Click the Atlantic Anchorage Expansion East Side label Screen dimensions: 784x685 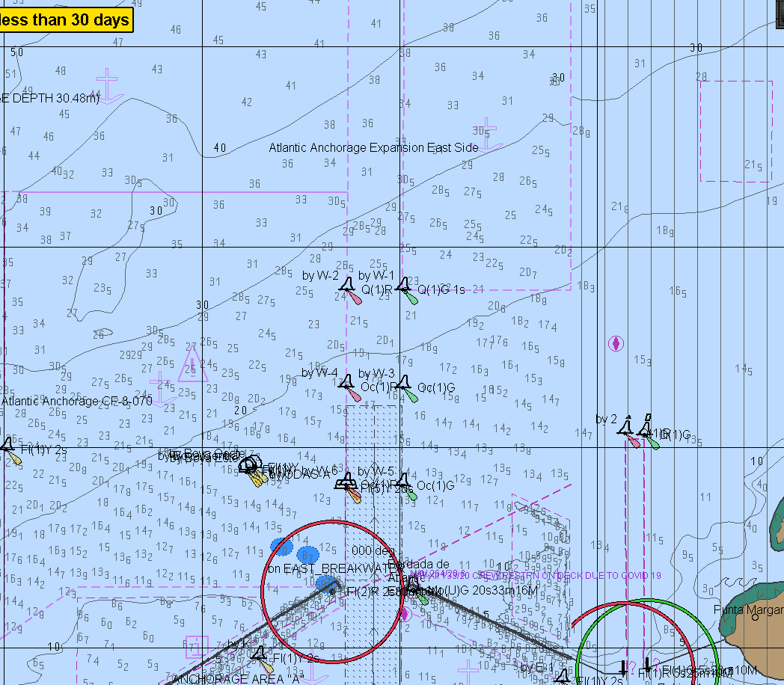tap(373, 148)
